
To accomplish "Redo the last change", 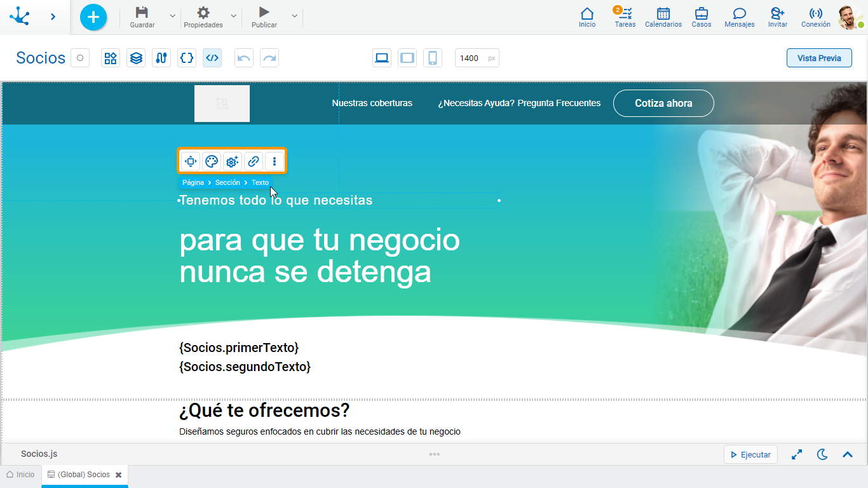I will click(269, 58).
